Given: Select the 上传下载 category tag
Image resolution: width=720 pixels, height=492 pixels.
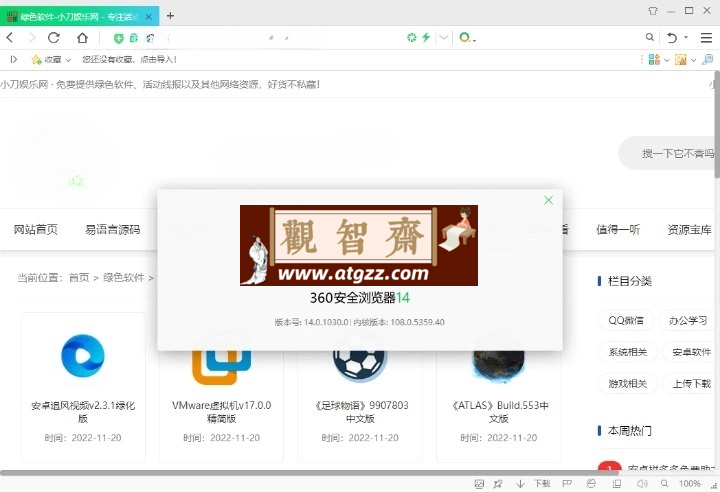Looking at the screenshot, I should 691,383.
